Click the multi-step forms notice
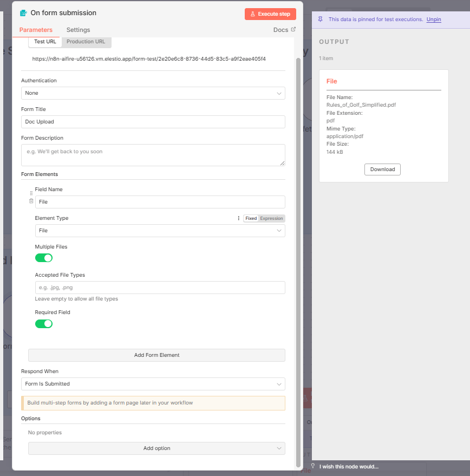 coord(153,403)
